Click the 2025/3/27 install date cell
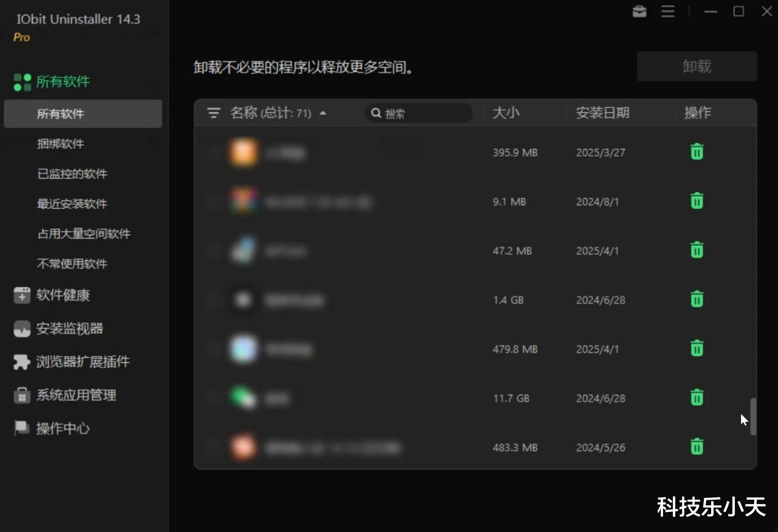 pyautogui.click(x=601, y=153)
